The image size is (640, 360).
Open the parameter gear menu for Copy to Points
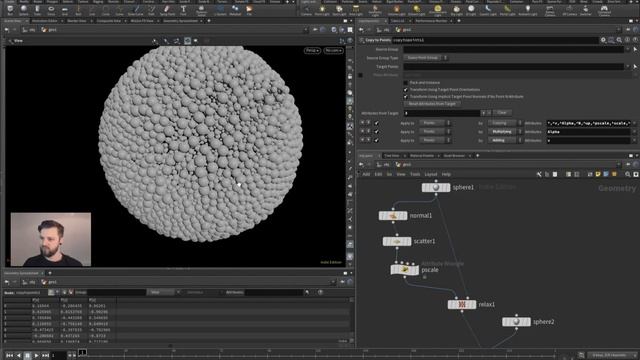coord(603,40)
